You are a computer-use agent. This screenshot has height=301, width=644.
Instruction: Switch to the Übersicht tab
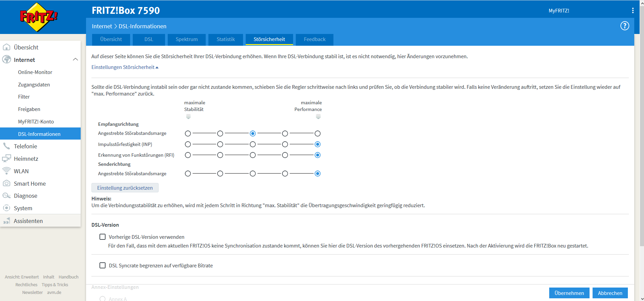coord(111,39)
